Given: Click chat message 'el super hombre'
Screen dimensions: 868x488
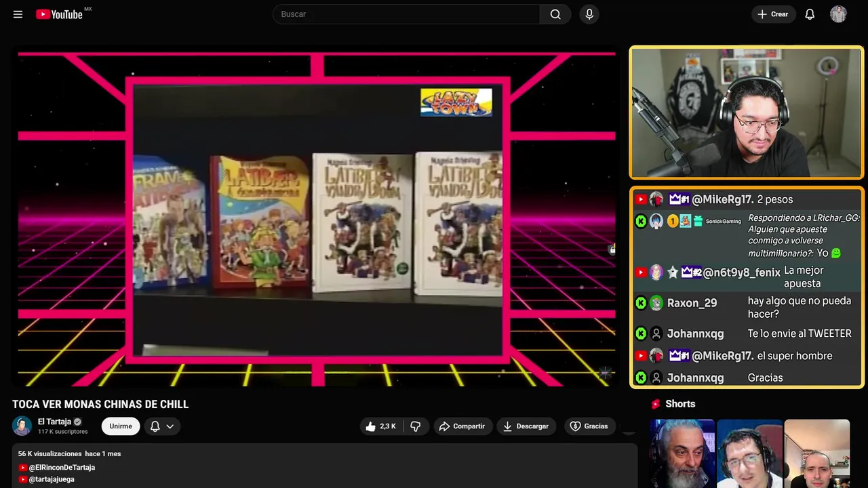Looking at the screenshot, I should pos(795,356).
